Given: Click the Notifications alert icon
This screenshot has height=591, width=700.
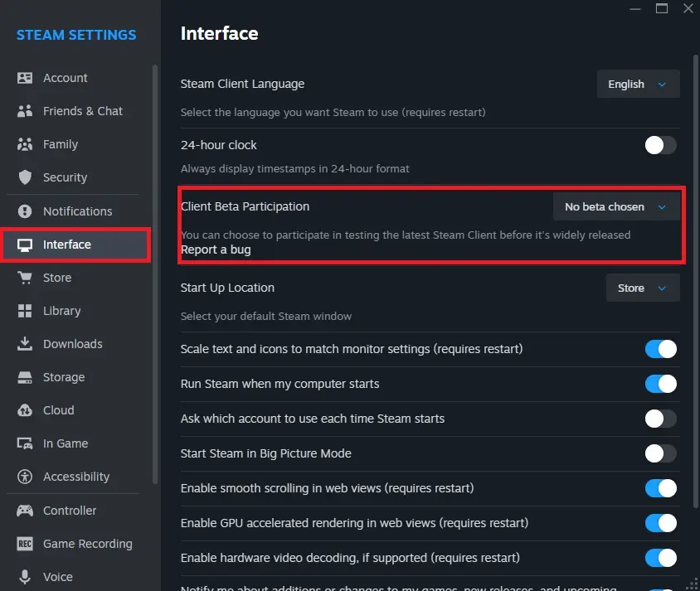Looking at the screenshot, I should 25,211.
